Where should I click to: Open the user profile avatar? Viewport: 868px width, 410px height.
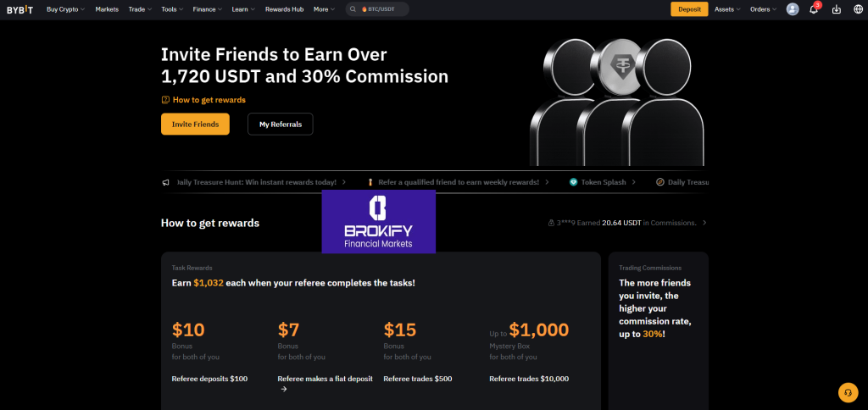793,9
